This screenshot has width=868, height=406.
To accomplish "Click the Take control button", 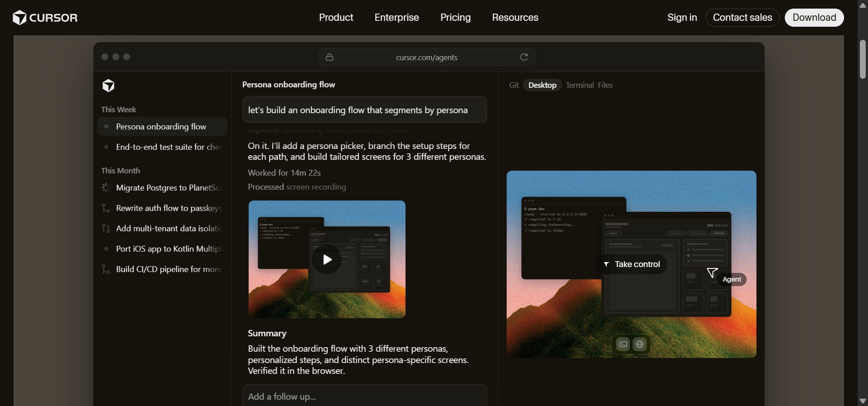I will tap(632, 264).
